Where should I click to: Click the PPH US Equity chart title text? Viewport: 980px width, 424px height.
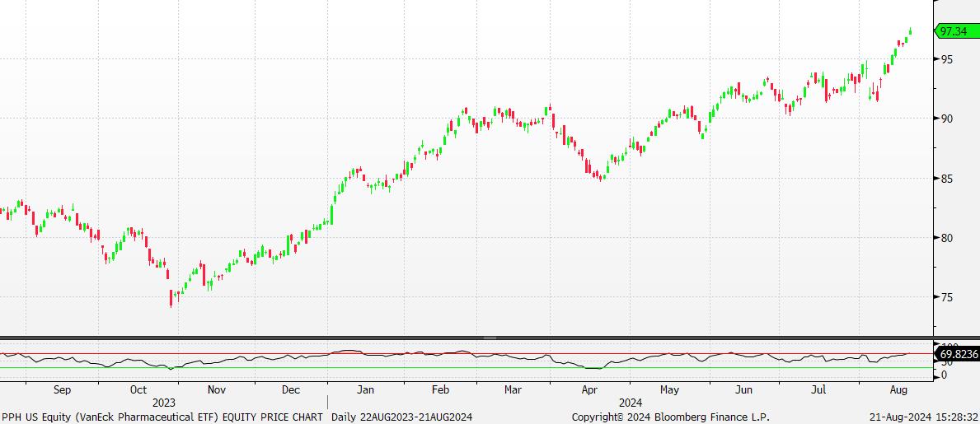(x=162, y=417)
